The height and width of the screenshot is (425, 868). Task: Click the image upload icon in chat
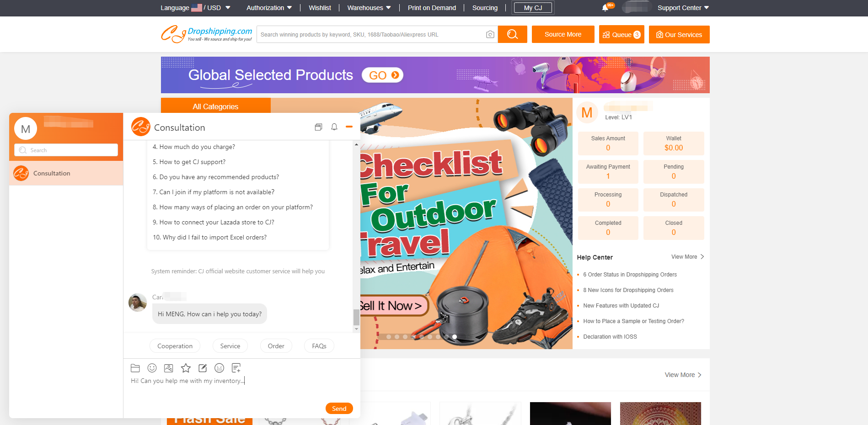coord(169,368)
